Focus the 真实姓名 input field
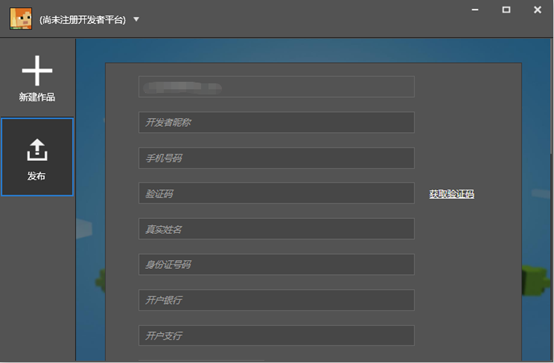 pos(276,229)
